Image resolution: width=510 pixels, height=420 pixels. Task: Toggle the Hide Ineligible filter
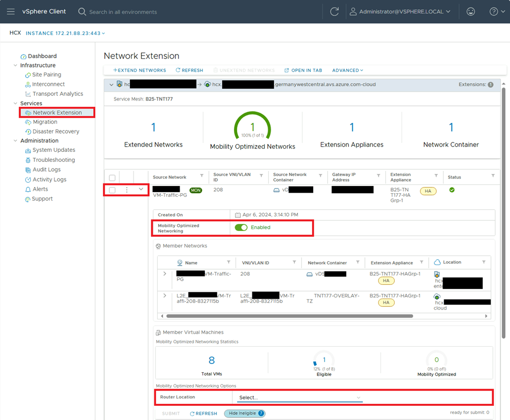pos(245,414)
